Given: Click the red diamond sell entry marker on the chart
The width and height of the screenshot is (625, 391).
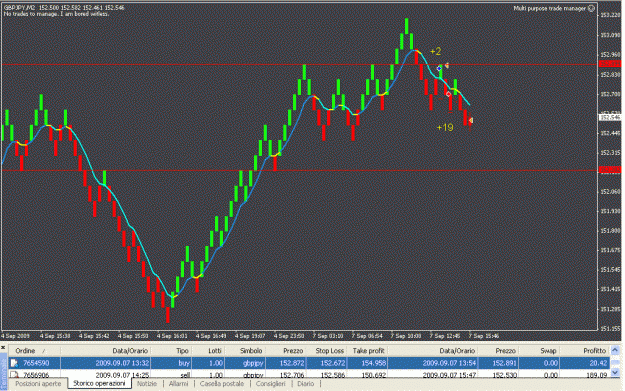Looking at the screenshot, I should 448,94.
